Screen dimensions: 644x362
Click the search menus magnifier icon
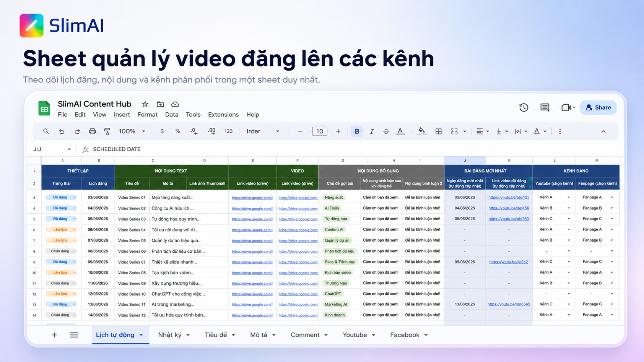(x=46, y=131)
